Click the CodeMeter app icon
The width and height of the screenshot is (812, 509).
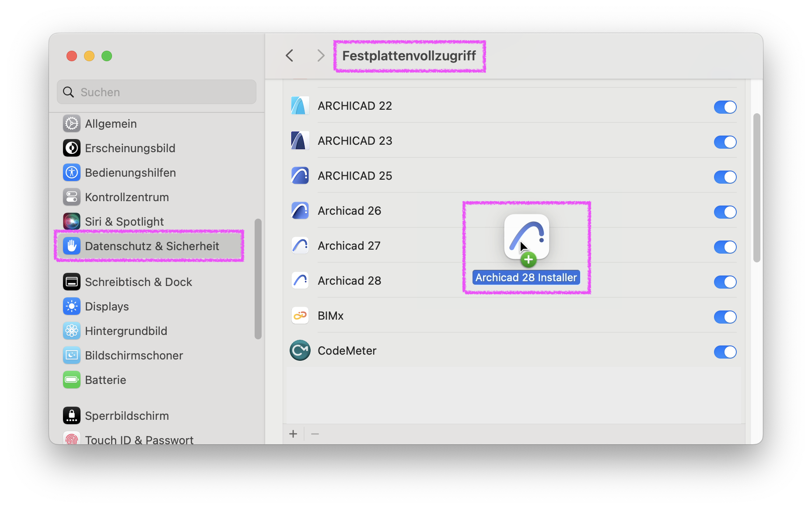pos(300,351)
